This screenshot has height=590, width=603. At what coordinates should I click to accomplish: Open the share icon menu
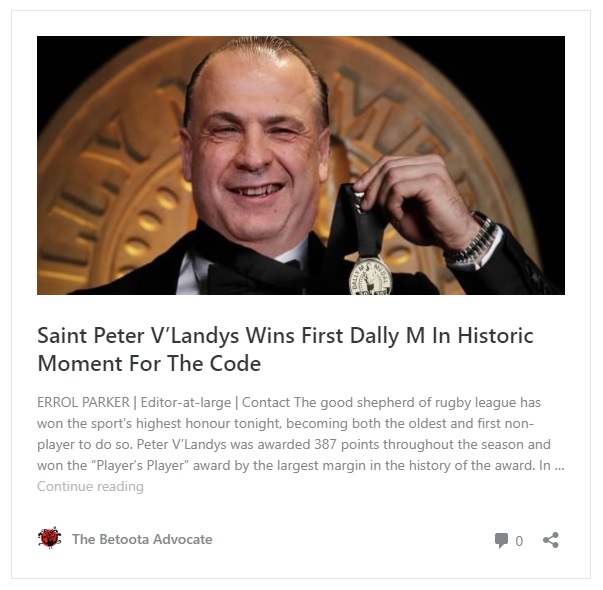(551, 540)
